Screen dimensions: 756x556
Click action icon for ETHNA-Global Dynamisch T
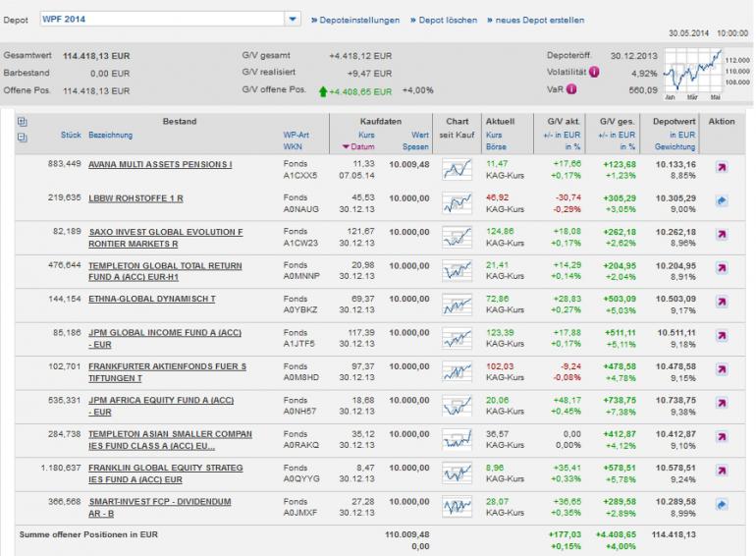pos(722,302)
